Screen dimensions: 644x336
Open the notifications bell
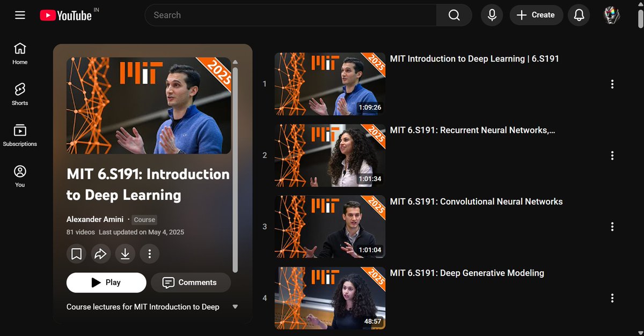point(579,15)
